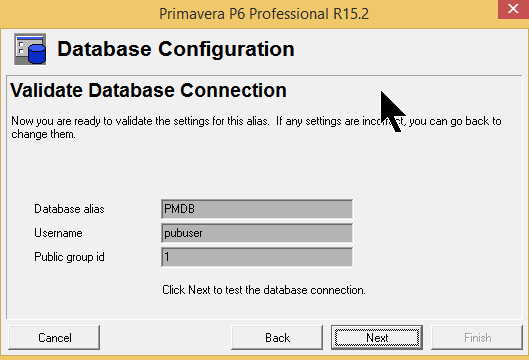The width and height of the screenshot is (529, 360).
Task: Cancel the database configuration wizard
Action: 54,337
